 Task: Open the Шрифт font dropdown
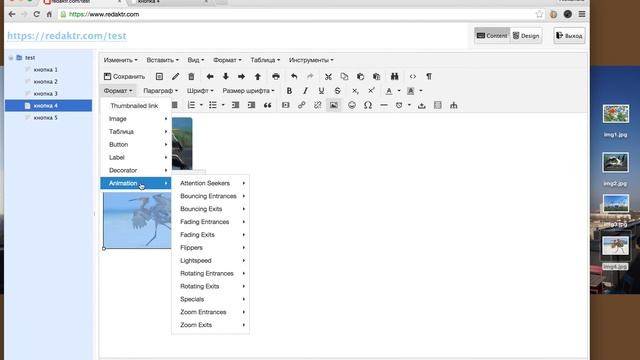point(200,91)
